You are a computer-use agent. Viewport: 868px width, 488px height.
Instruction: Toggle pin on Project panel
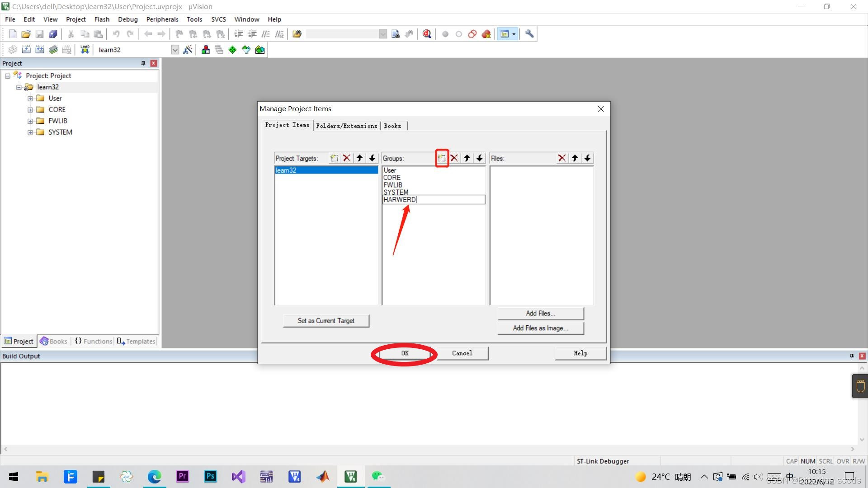click(x=143, y=63)
